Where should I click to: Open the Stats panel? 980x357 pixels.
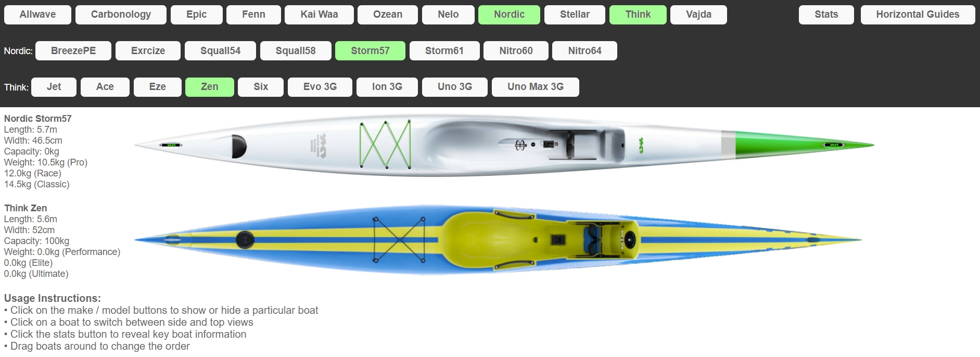coord(826,15)
